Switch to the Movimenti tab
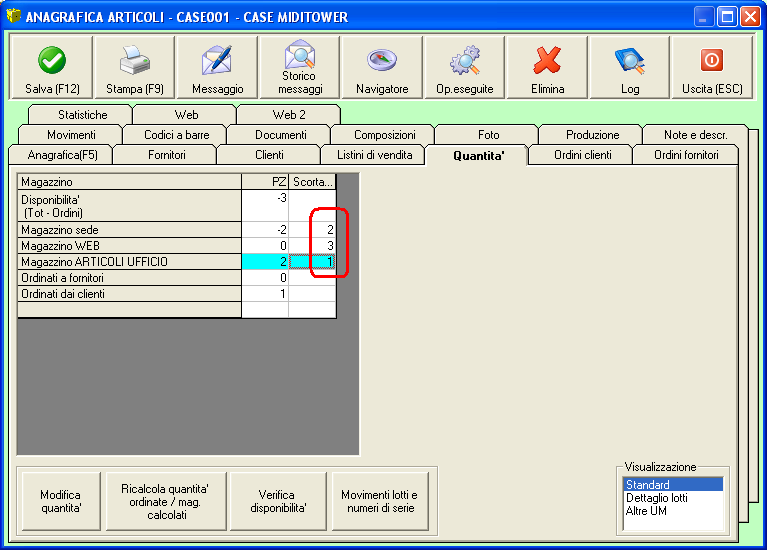Screen dimensions: 767x550 pyautogui.click(x=70, y=135)
